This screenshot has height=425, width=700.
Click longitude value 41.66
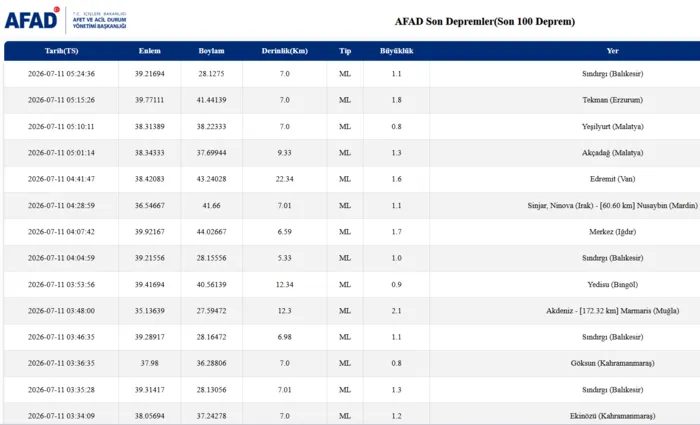coord(211,205)
